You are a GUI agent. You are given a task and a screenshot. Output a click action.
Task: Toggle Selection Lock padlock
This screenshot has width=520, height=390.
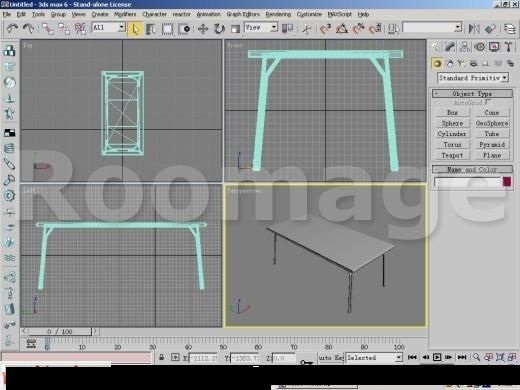coord(162,357)
